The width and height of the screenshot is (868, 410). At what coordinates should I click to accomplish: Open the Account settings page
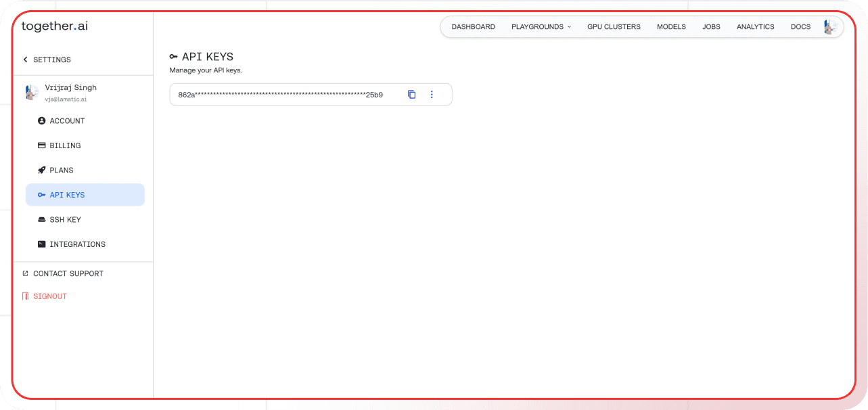pyautogui.click(x=67, y=121)
